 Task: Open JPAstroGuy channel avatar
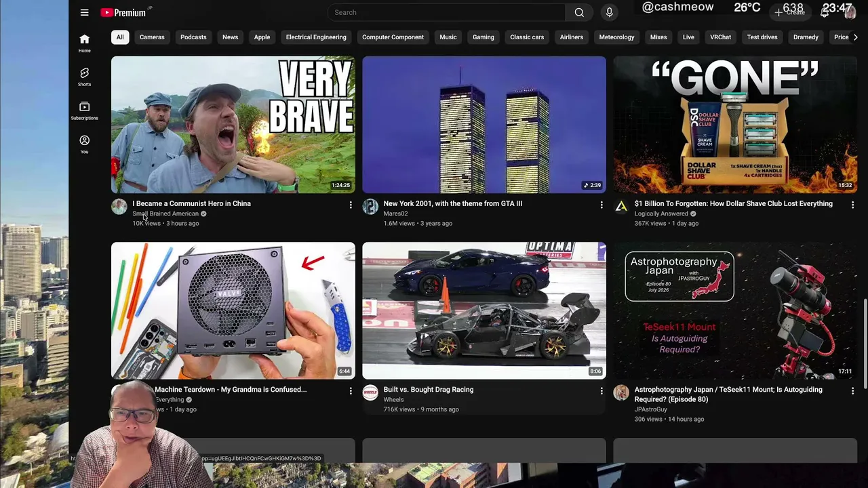click(x=621, y=392)
